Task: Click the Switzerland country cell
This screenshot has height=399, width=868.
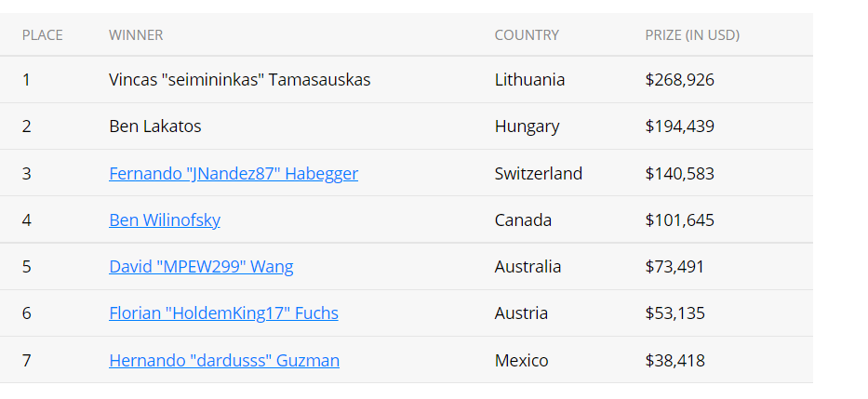Action: coord(539,174)
